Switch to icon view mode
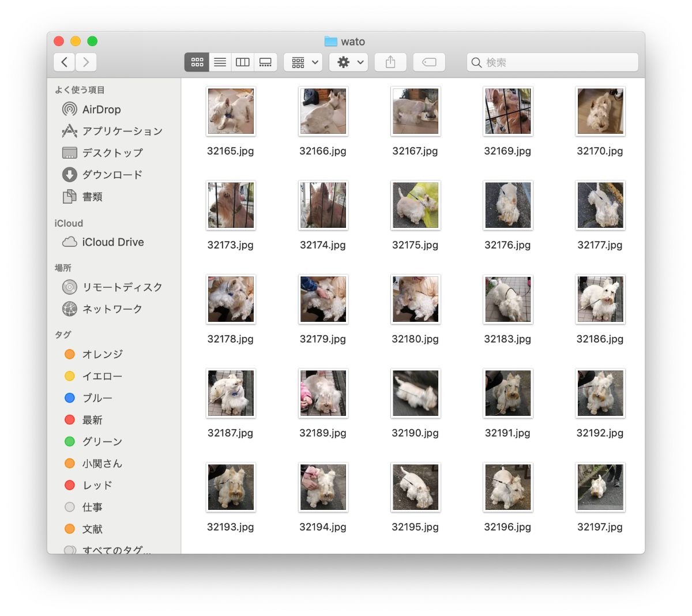Screen dimensions: 692x616 tap(197, 62)
